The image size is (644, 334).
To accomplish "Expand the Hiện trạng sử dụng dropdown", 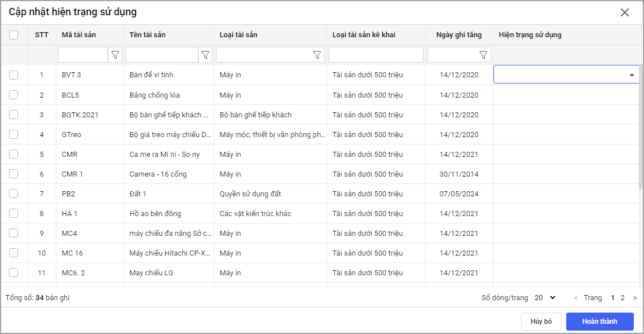I will click(632, 75).
